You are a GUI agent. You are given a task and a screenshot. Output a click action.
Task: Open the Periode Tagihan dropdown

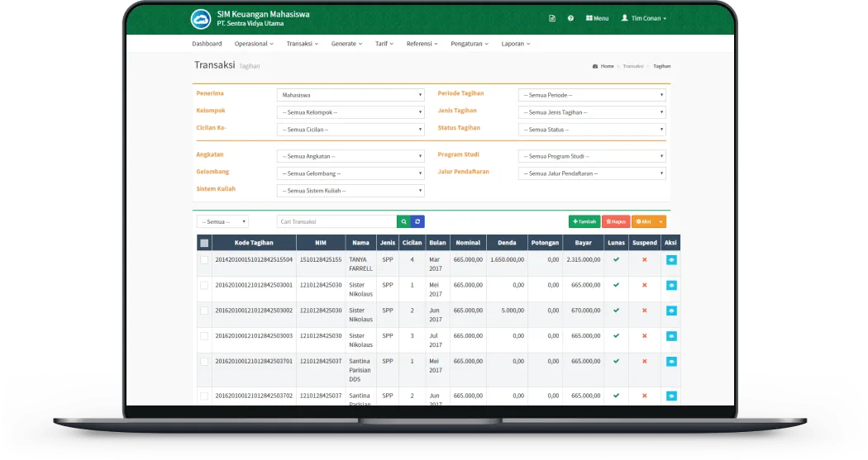(x=591, y=95)
